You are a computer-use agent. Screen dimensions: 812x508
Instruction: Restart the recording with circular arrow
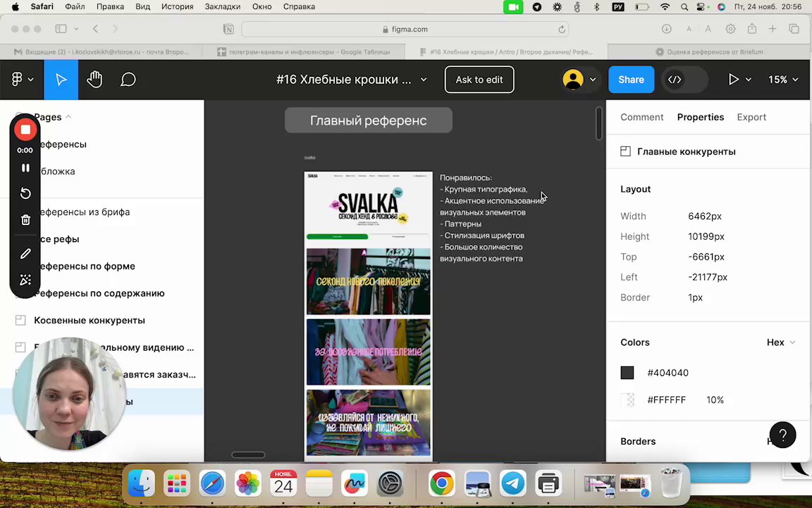[25, 193]
